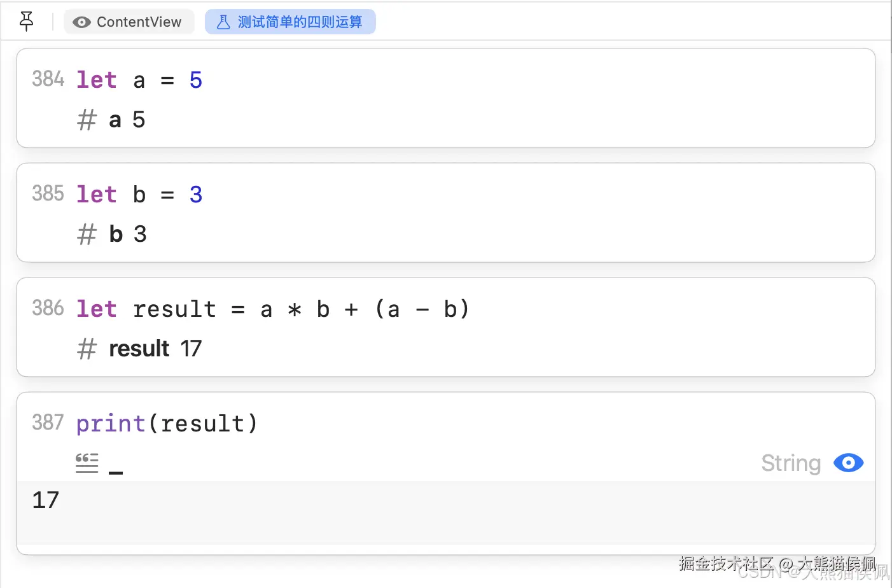Select the ContentView preview tab
This screenshot has width=892, height=588.
(x=129, y=22)
